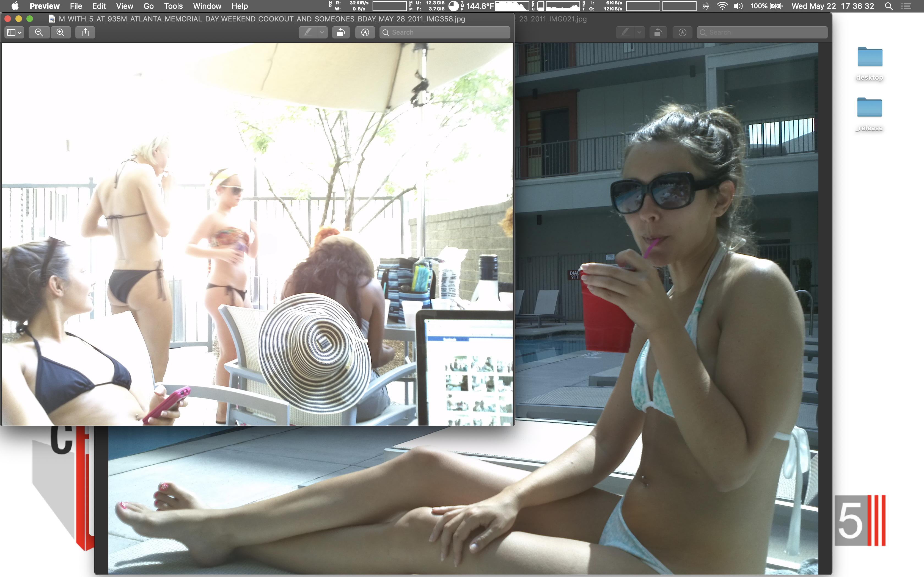924x577 pixels.
Task: Click the Bluetooth status icon
Action: click(x=706, y=6)
